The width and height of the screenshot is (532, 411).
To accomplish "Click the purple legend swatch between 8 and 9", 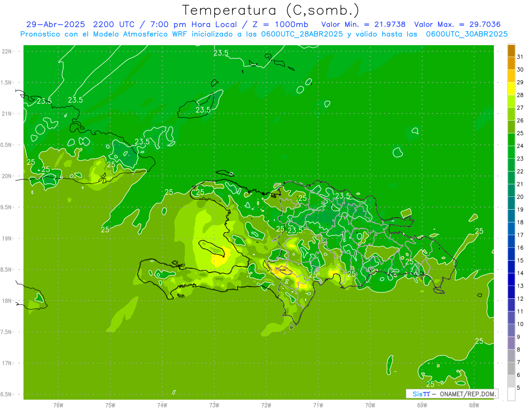I will click(511, 343).
